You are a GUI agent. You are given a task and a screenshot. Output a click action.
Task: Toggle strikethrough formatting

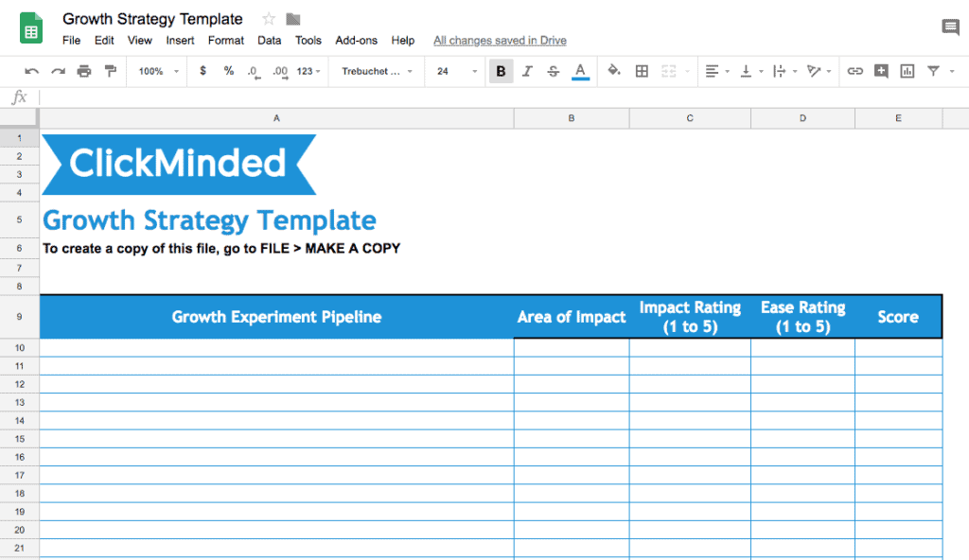click(x=553, y=71)
